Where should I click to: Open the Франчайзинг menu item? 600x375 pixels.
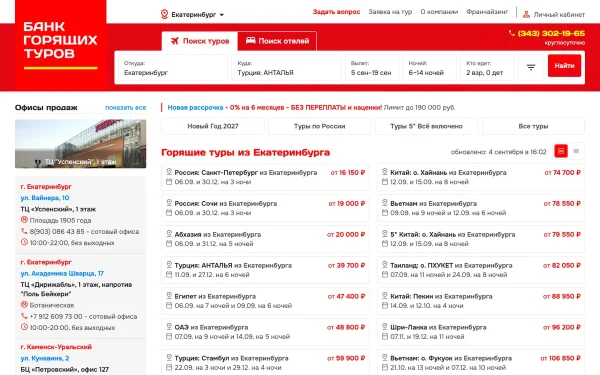pos(487,12)
